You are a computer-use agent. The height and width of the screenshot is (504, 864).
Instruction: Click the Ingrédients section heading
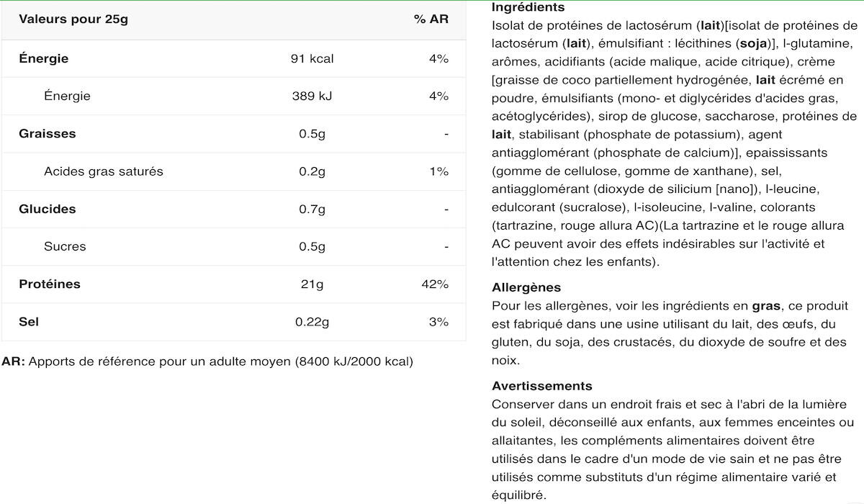click(x=528, y=7)
